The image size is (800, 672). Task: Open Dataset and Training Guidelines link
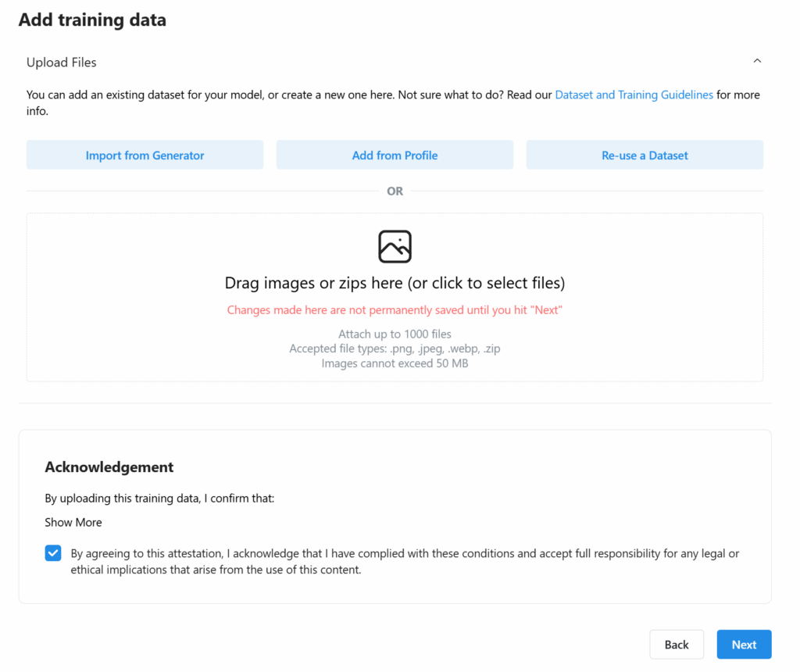634,95
